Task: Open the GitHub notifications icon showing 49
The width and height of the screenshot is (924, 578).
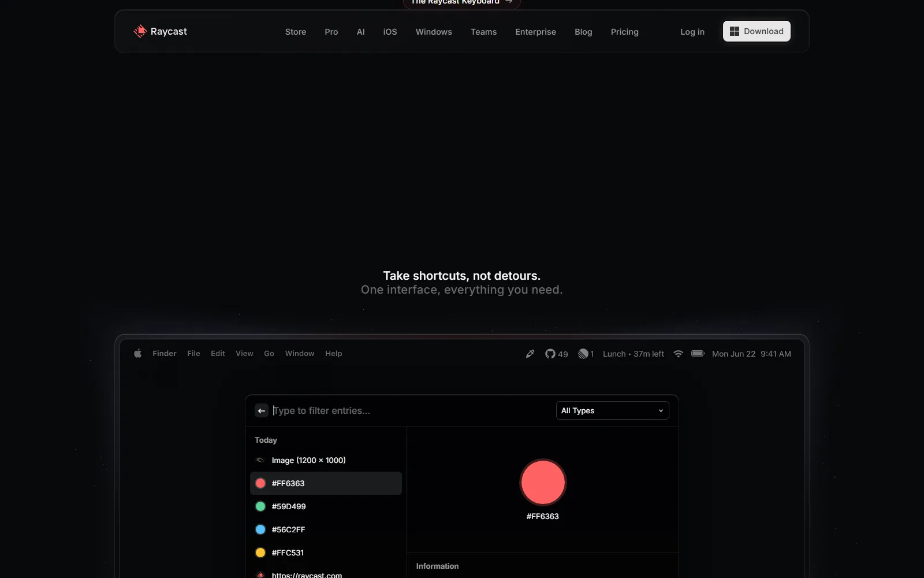Action: tap(556, 354)
